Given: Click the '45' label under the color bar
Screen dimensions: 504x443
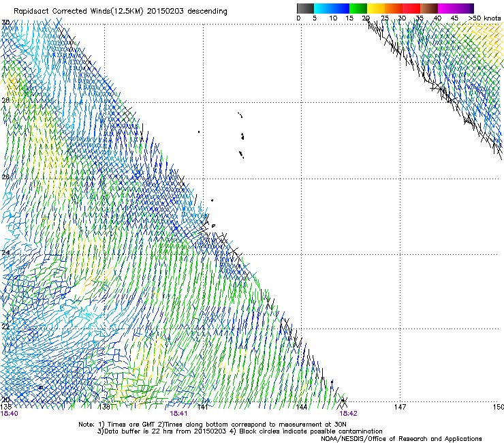Looking at the screenshot, I should 454,18.
